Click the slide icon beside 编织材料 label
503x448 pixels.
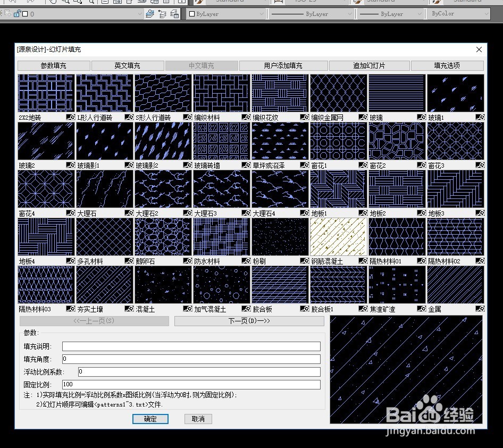(x=246, y=117)
